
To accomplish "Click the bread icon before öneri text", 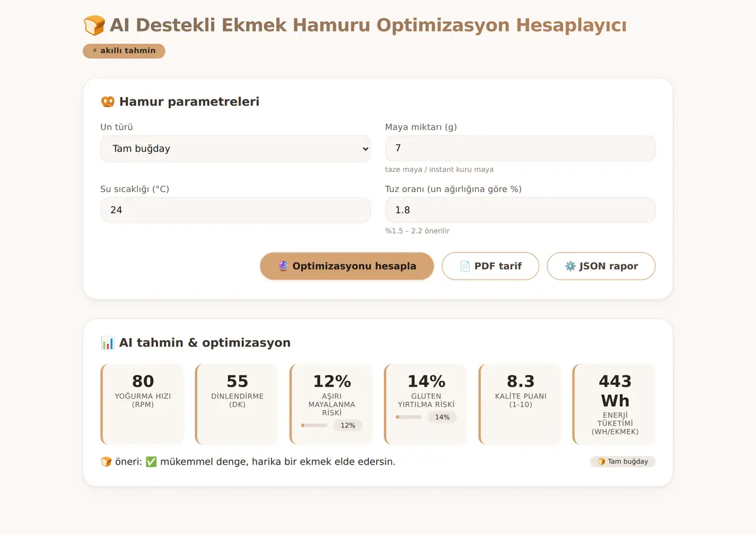I will [x=106, y=462].
